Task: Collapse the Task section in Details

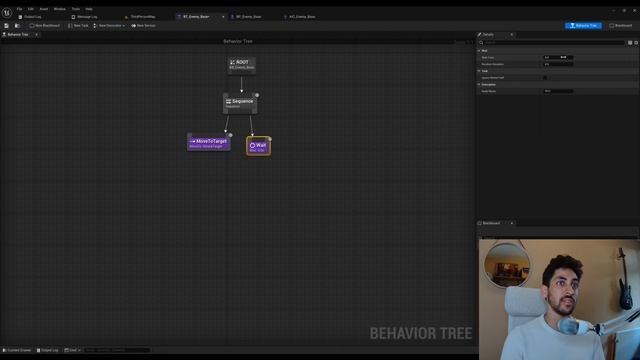Action: 479,71
